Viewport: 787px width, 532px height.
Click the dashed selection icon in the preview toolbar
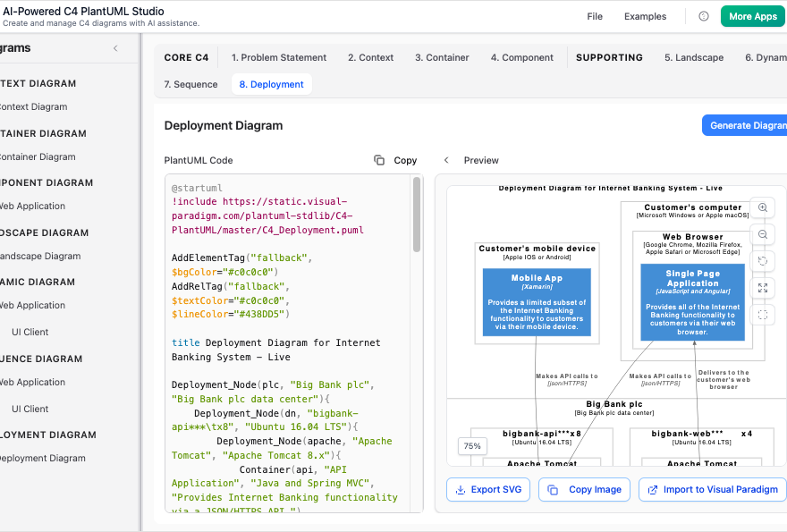click(x=763, y=315)
